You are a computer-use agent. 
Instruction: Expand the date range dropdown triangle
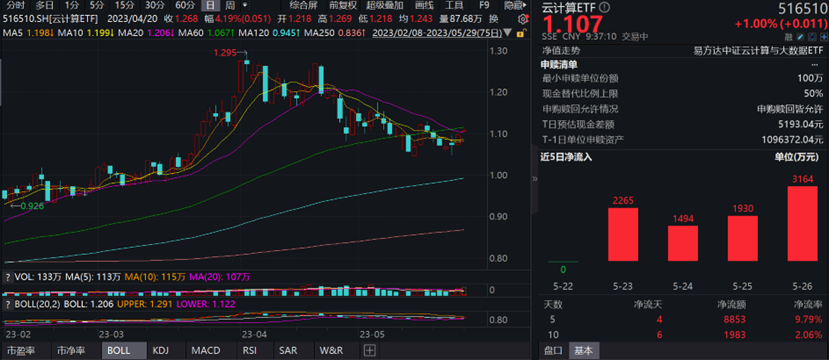(508, 33)
